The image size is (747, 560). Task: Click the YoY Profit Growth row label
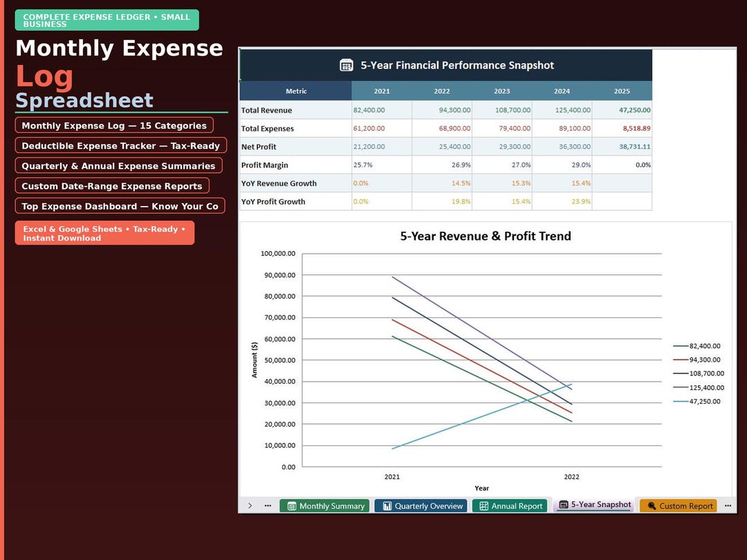[273, 201]
